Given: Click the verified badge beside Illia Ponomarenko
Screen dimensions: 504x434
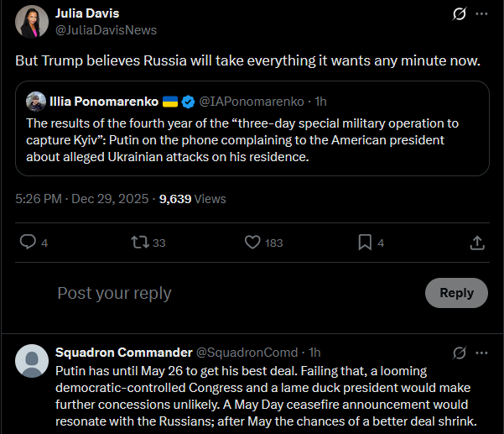Looking at the screenshot, I should [x=188, y=102].
